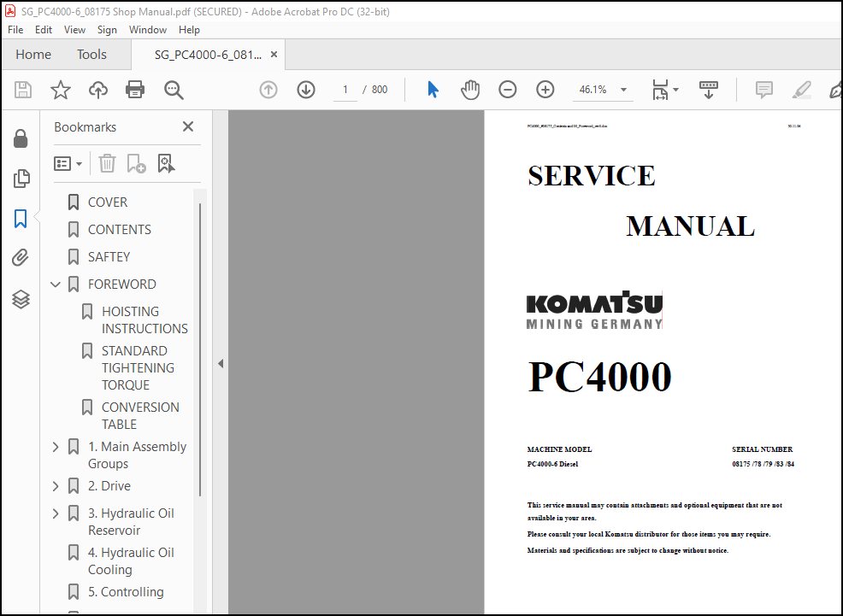Select the SG_PC4000-6_081... document tab
Screen dimensions: 843x616
point(208,55)
